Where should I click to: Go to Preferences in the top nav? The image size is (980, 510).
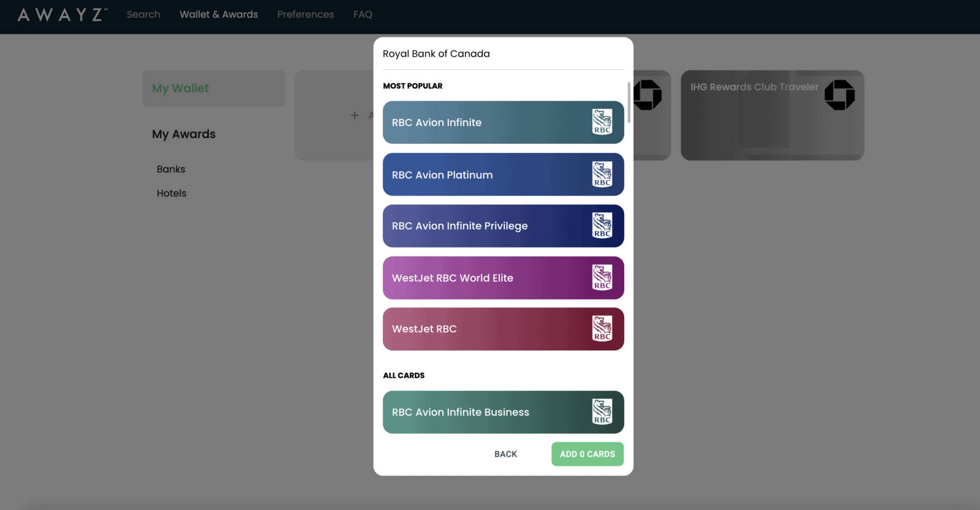click(x=306, y=14)
